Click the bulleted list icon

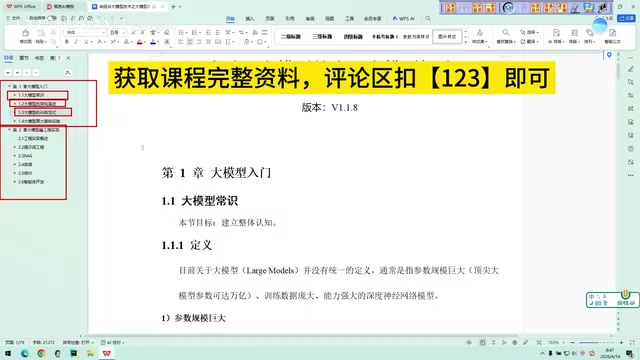[181, 32]
